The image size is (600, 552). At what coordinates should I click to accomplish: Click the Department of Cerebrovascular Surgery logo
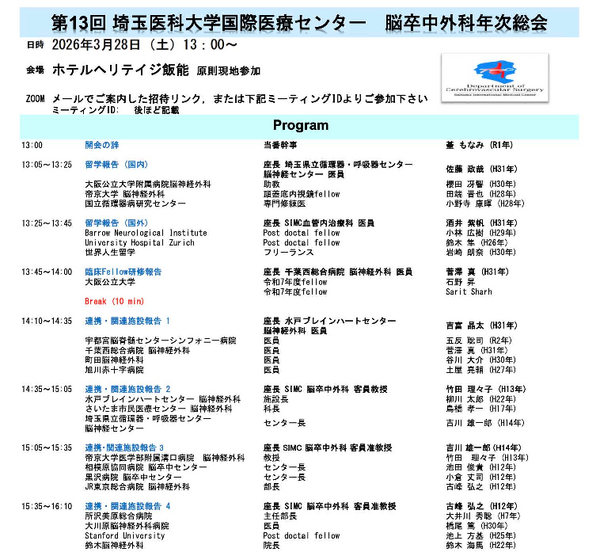[x=495, y=78]
